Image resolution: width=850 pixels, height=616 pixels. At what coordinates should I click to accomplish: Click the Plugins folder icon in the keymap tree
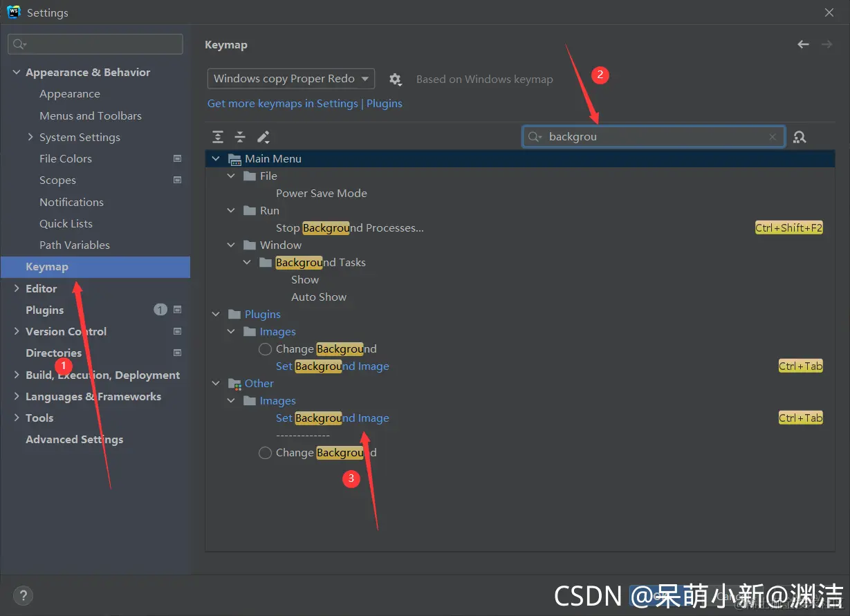[x=234, y=315]
